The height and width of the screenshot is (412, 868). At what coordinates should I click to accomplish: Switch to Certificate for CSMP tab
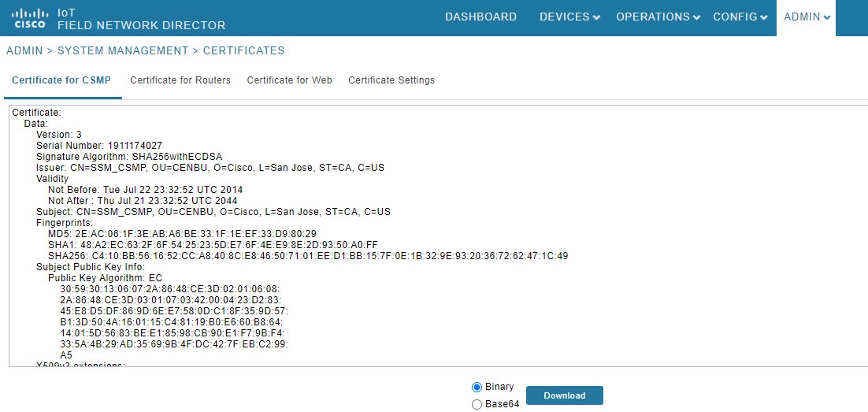pos(61,80)
